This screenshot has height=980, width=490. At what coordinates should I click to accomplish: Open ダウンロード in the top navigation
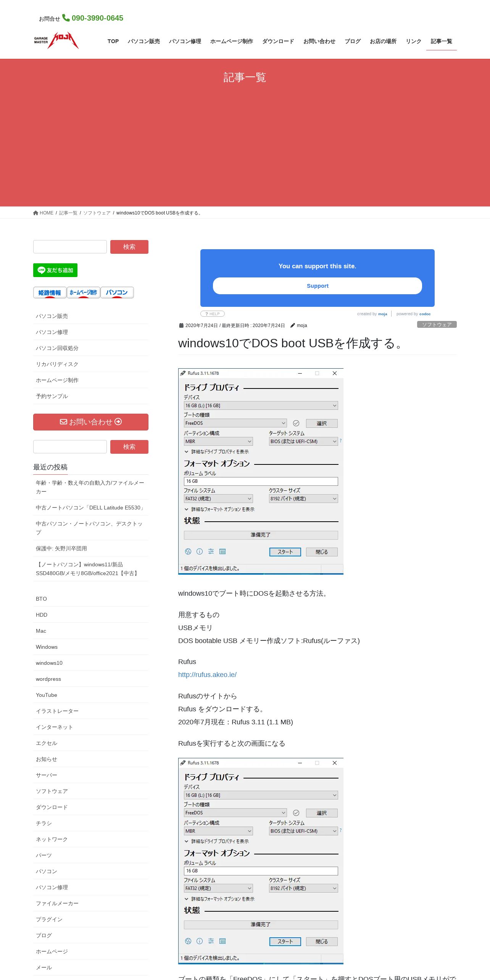(x=278, y=41)
